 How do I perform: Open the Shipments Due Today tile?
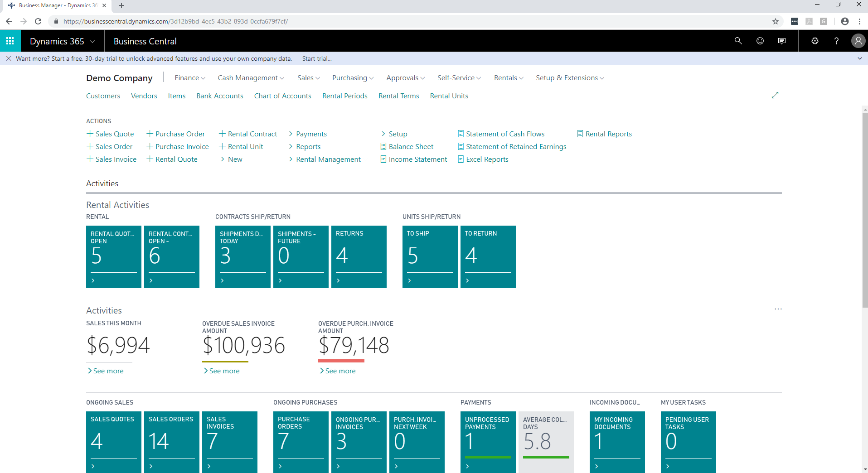(x=243, y=257)
